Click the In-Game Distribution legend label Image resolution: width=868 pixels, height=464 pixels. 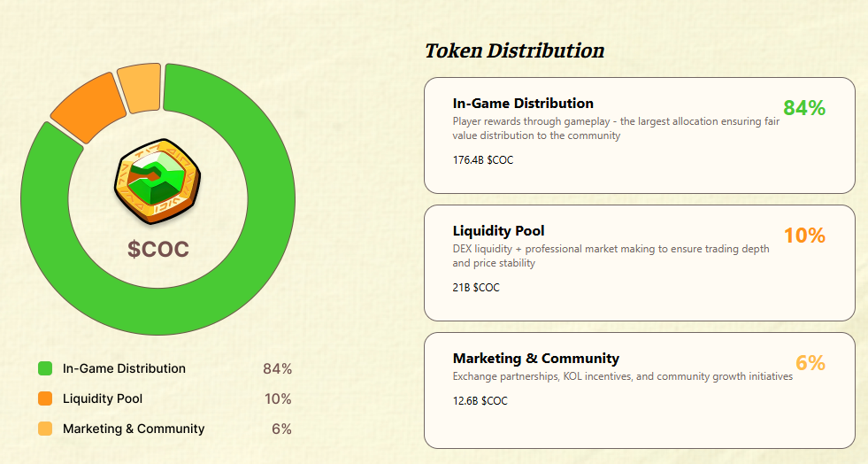point(124,368)
